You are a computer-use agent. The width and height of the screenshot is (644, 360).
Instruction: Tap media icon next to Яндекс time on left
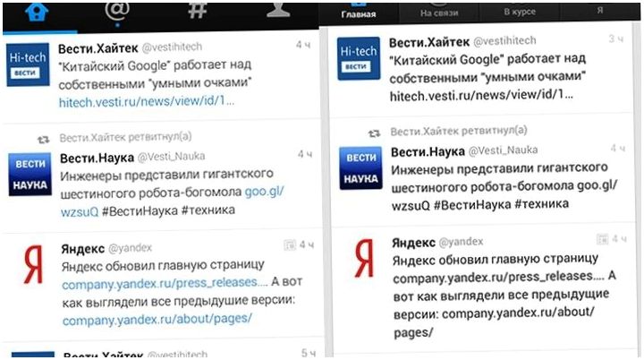point(290,245)
